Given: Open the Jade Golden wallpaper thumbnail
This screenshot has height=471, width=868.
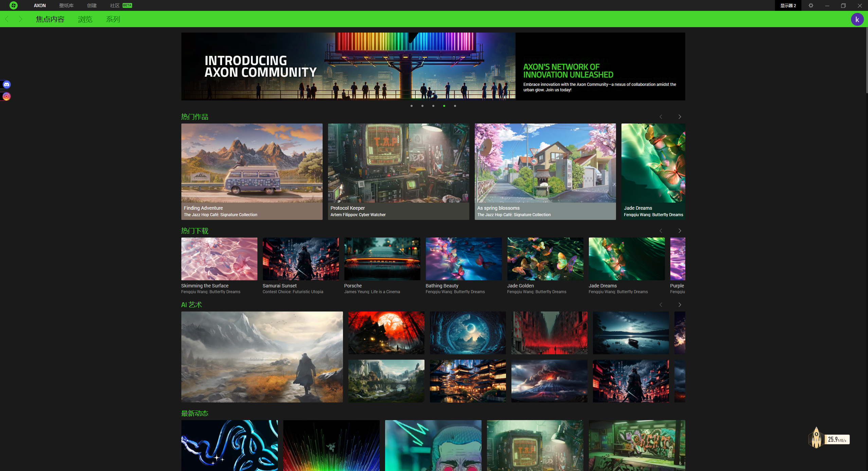Looking at the screenshot, I should tap(545, 259).
